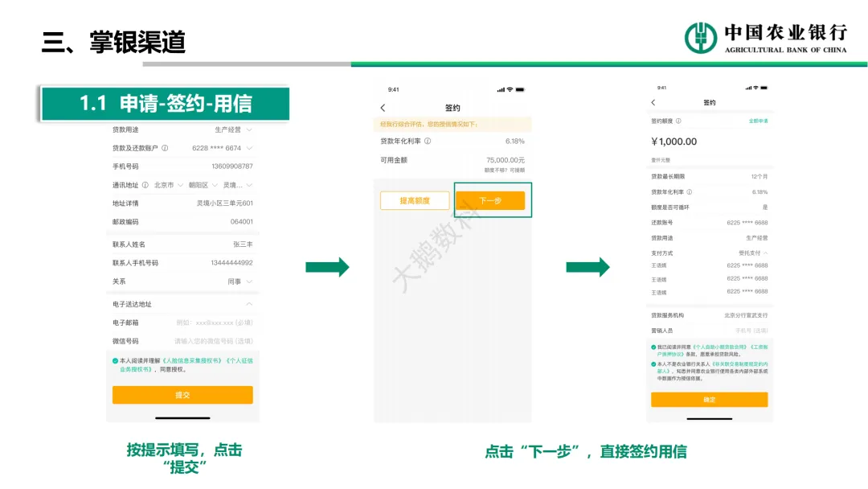
Task: Expand the 关系 同事 dropdown
Action: point(249,281)
